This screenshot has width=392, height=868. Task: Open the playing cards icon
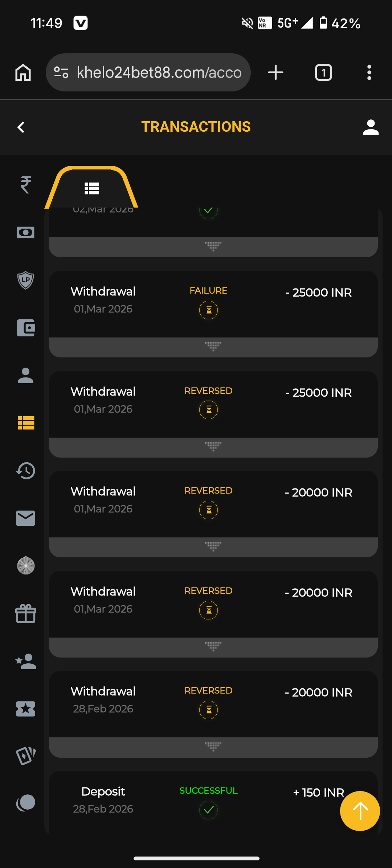click(25, 756)
